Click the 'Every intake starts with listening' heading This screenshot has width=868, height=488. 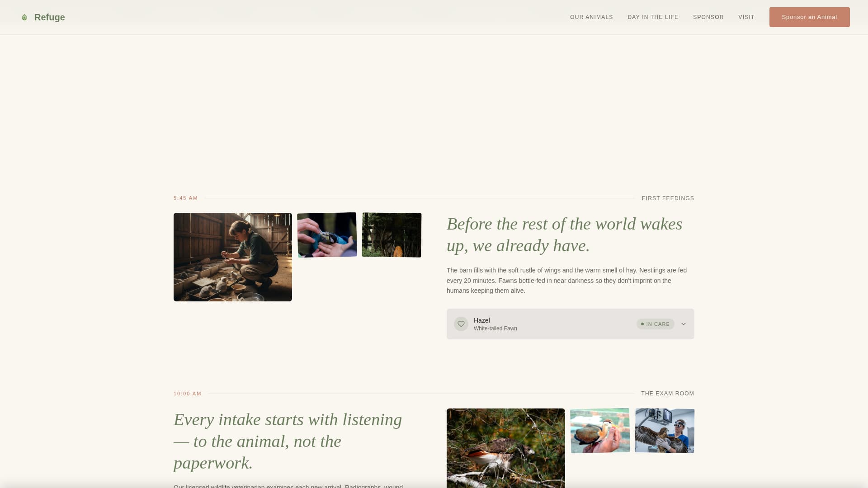[x=288, y=441]
